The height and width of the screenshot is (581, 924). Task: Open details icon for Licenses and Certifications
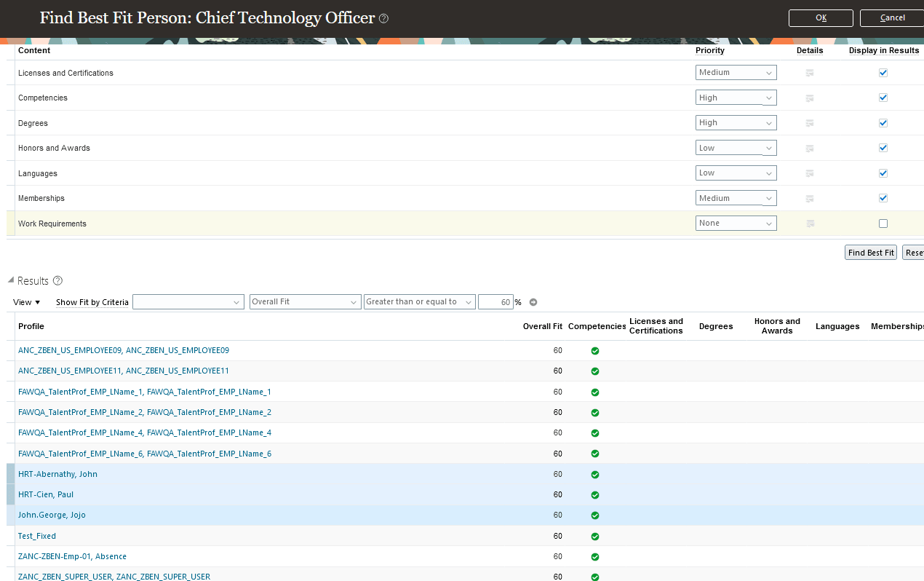(810, 73)
